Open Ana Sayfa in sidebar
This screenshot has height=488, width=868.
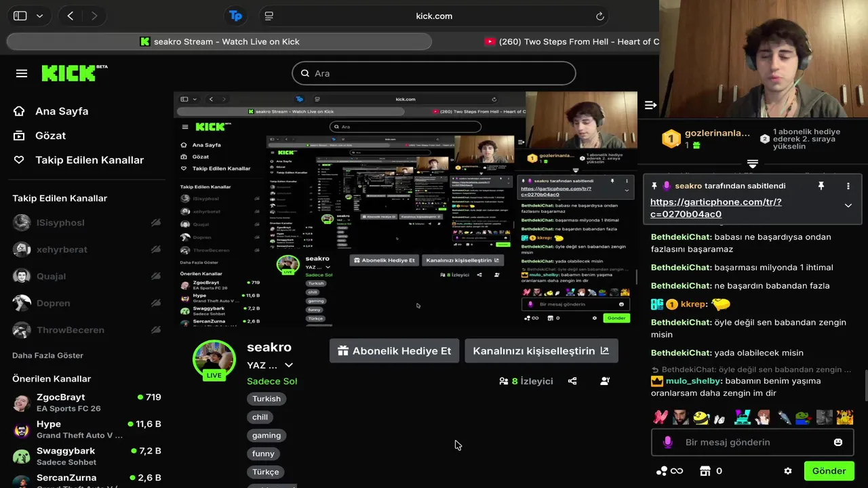tap(62, 111)
